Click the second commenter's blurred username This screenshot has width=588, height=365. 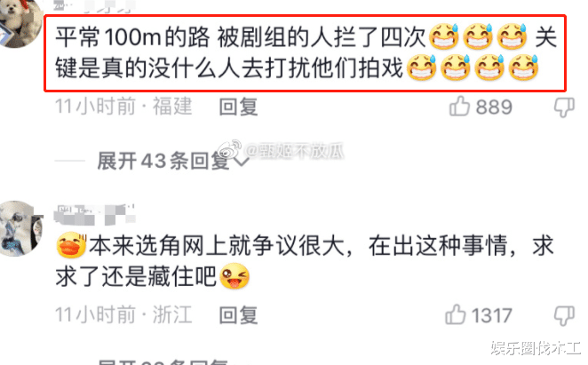(x=94, y=214)
